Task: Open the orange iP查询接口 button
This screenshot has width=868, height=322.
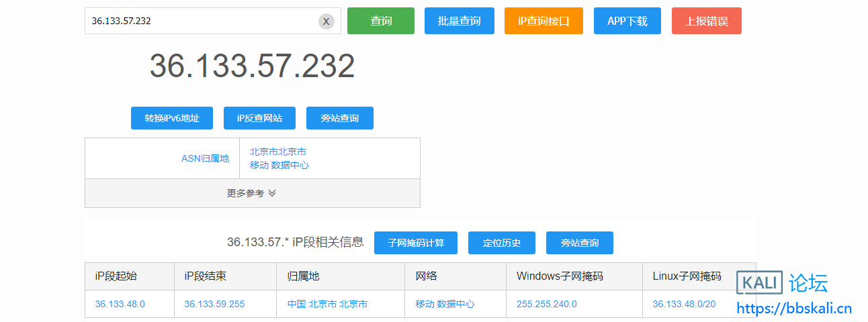Action: [x=544, y=21]
